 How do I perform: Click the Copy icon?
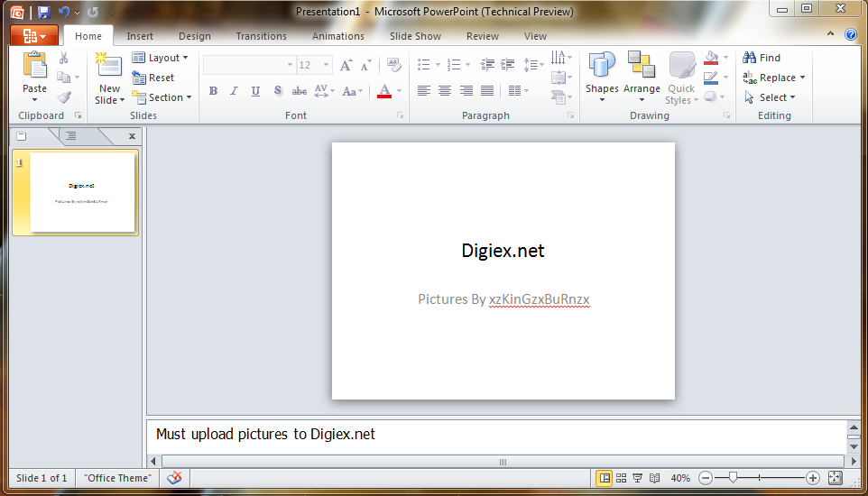(64, 78)
